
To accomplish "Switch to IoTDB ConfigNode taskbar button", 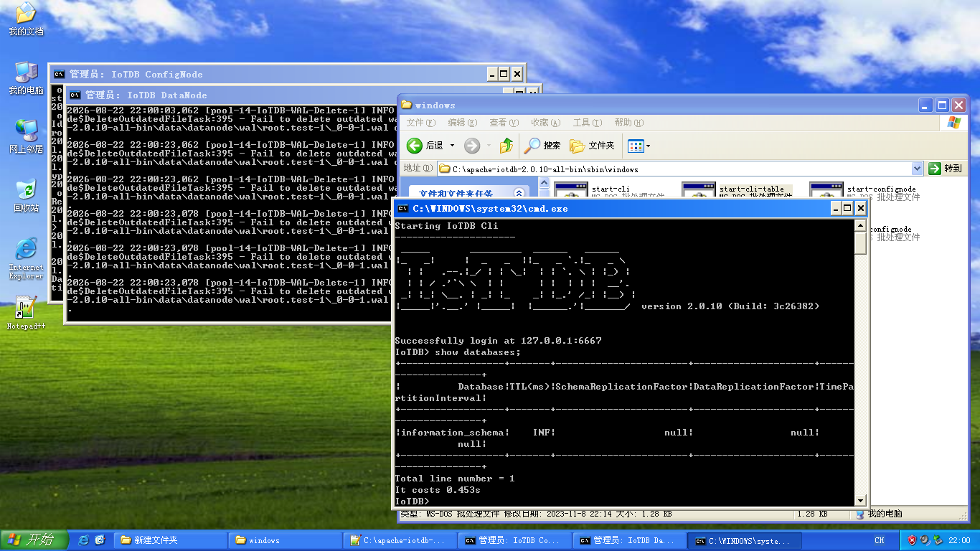I will [514, 540].
